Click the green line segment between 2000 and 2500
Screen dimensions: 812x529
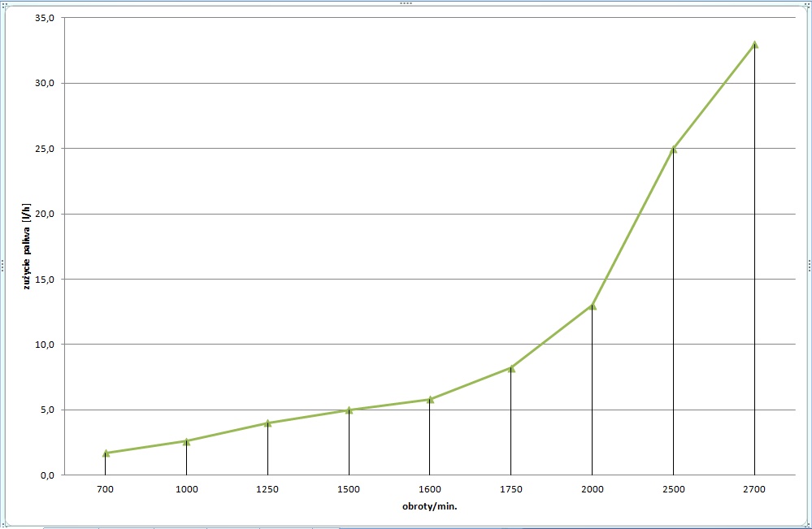click(633, 228)
